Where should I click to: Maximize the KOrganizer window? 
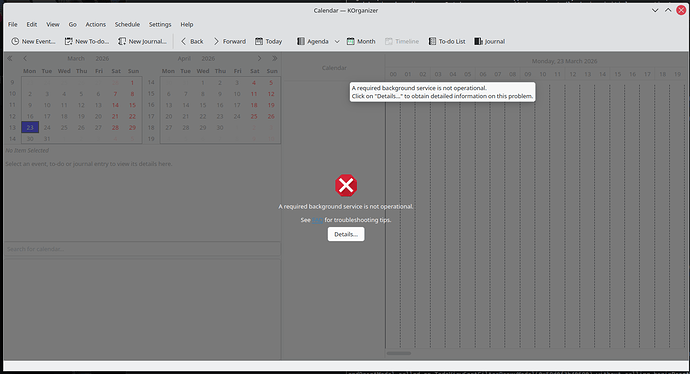(x=668, y=11)
